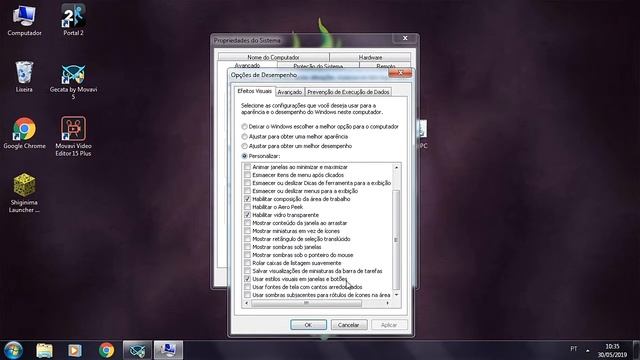Click the horizontal scrollbar thumb
640x360 pixels.
coord(307,303)
